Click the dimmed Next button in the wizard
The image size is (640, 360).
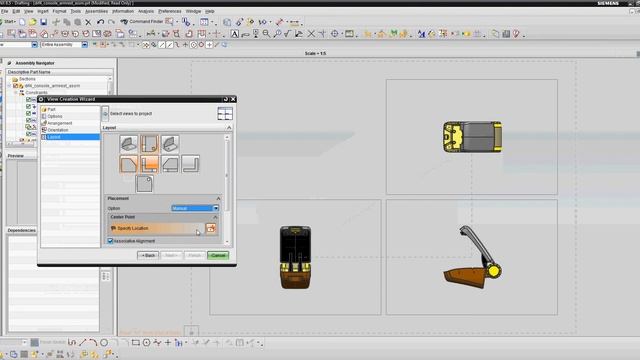tap(171, 256)
